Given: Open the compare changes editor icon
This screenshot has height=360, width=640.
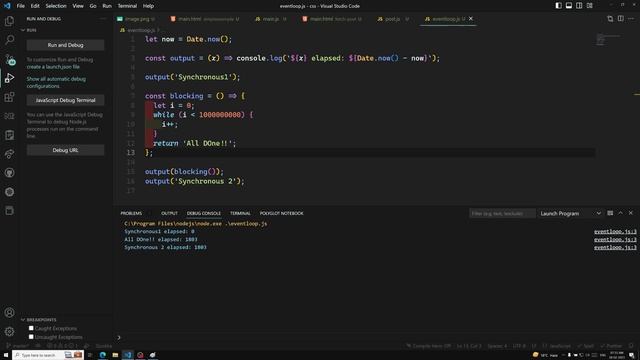Looking at the screenshot, I should pos(610,19).
